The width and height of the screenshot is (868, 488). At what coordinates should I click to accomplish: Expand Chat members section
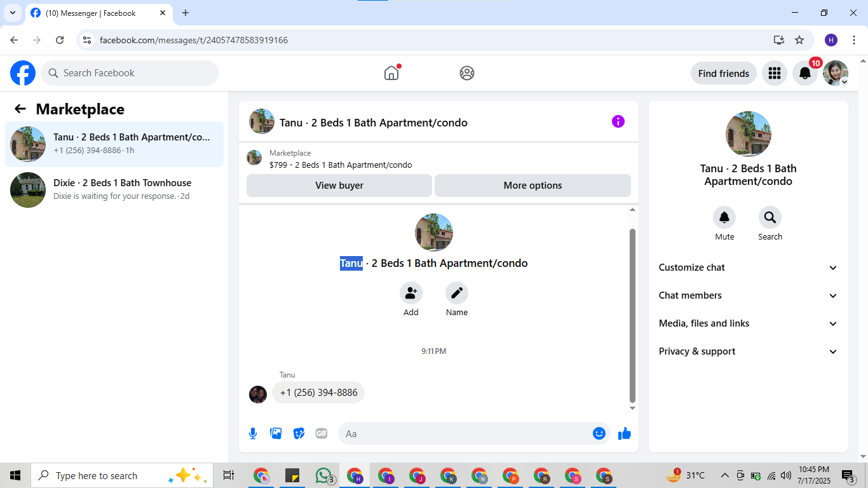[x=749, y=295]
